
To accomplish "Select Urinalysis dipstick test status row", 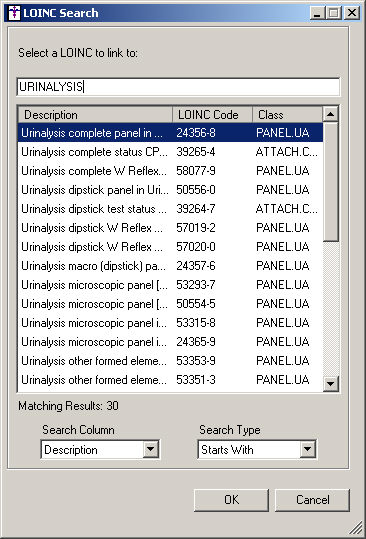I will point(170,209).
